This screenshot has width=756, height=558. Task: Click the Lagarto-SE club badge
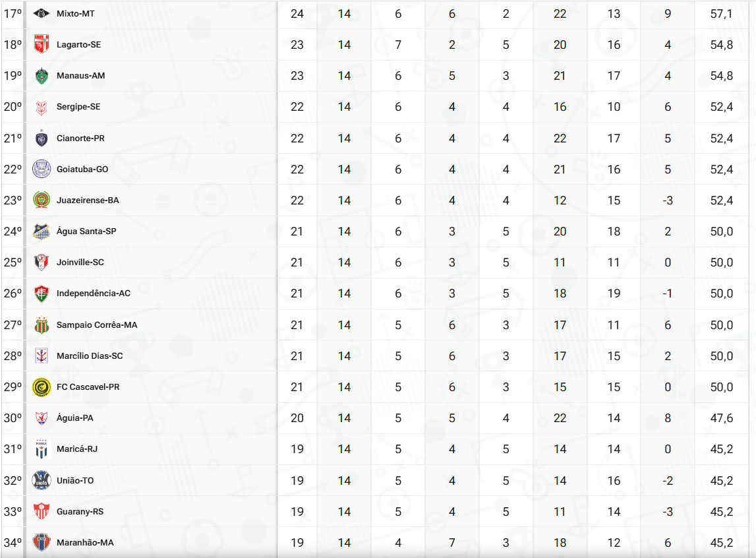tap(41, 45)
